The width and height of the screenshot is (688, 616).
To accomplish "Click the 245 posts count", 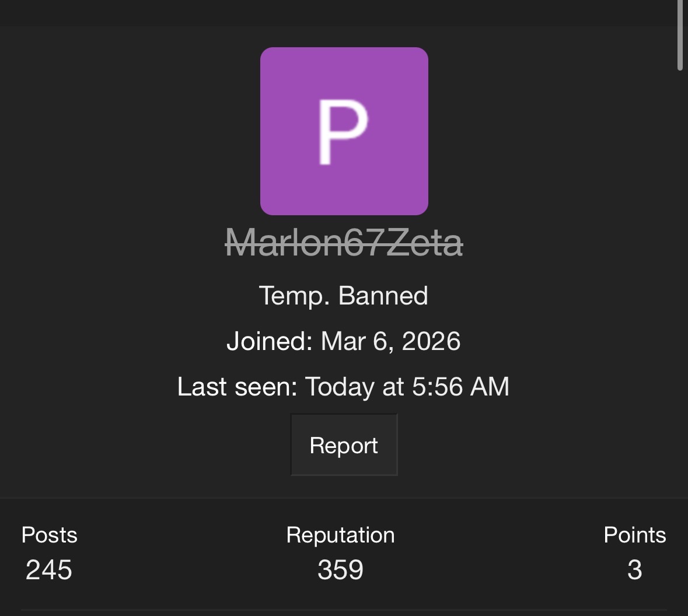I will [49, 570].
